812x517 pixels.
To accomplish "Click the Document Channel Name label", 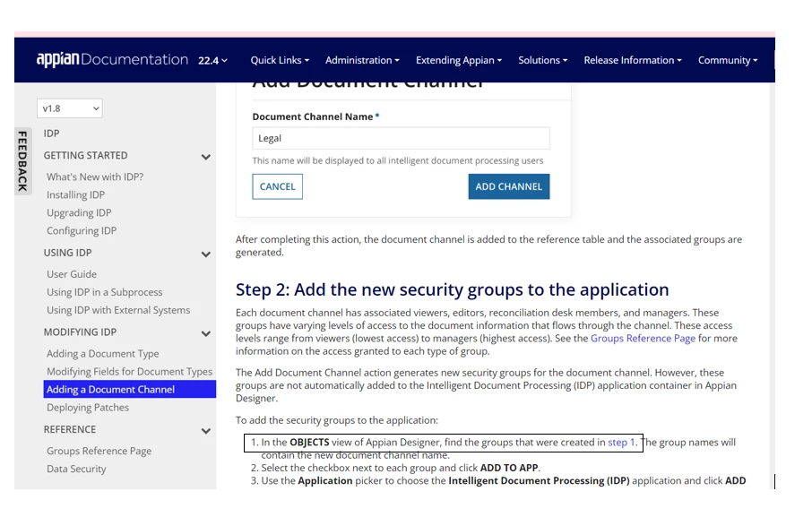I will 315,116.
